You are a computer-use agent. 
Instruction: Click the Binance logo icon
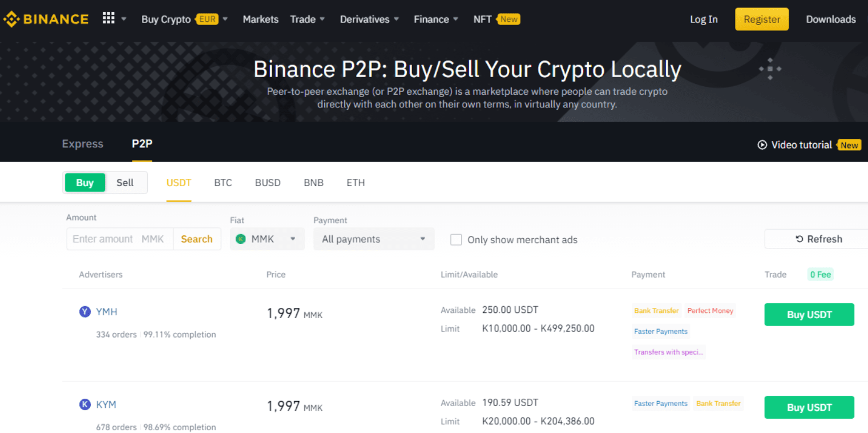click(11, 19)
